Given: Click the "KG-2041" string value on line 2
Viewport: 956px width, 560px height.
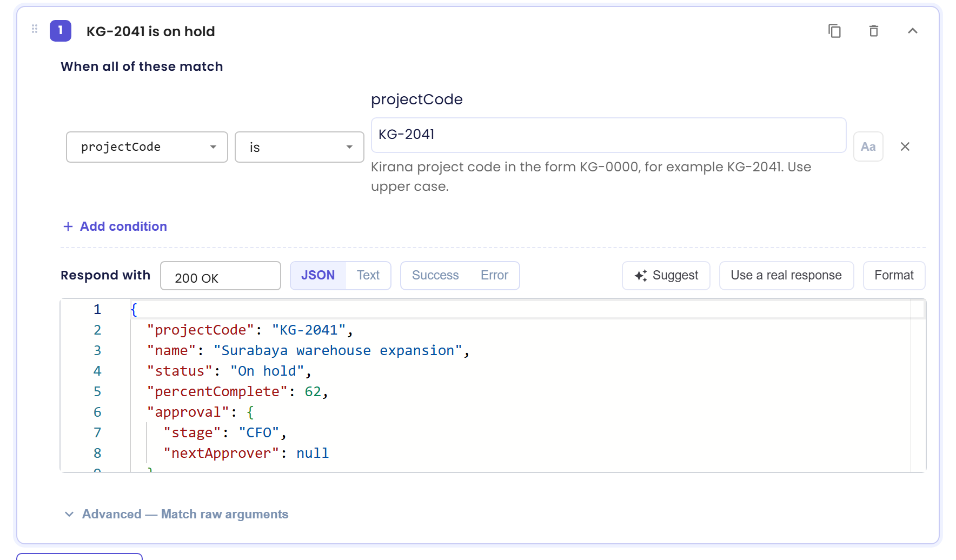Looking at the screenshot, I should click(309, 330).
